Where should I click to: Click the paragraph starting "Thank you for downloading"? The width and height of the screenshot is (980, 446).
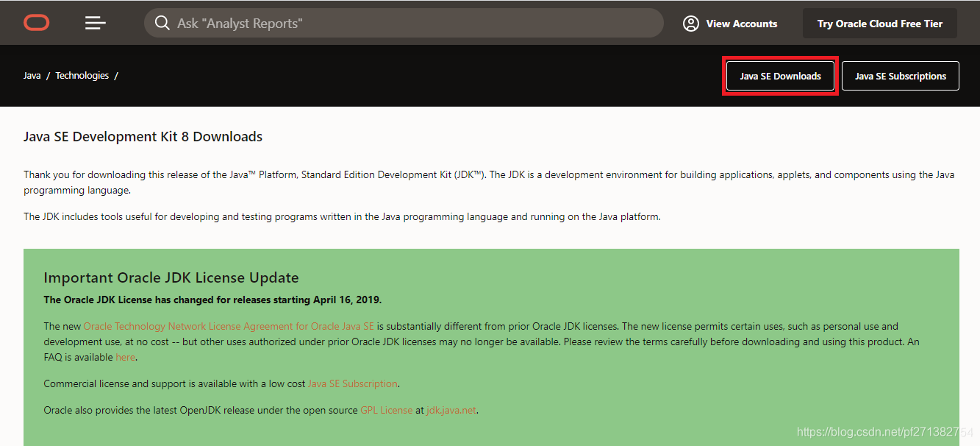tap(489, 182)
